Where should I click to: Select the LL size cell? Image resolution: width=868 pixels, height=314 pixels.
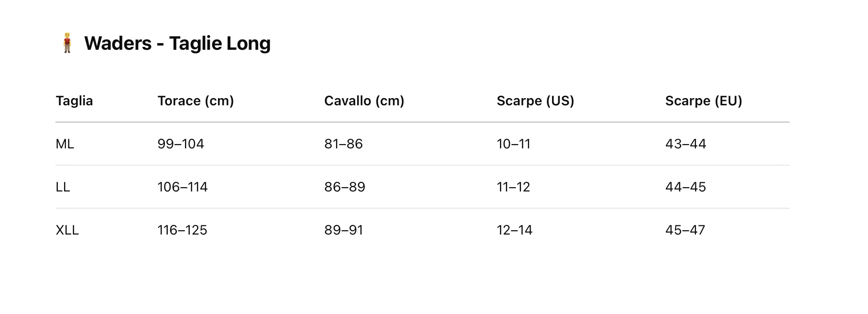click(63, 187)
